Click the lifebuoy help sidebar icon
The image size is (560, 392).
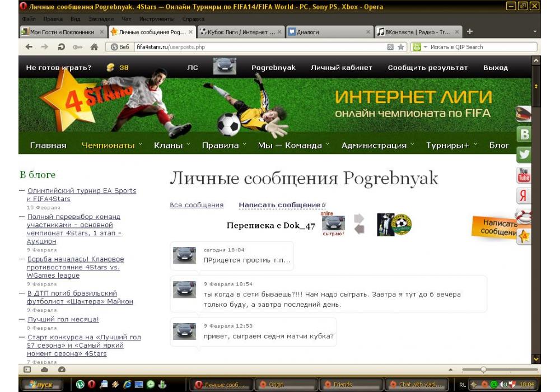tap(524, 216)
